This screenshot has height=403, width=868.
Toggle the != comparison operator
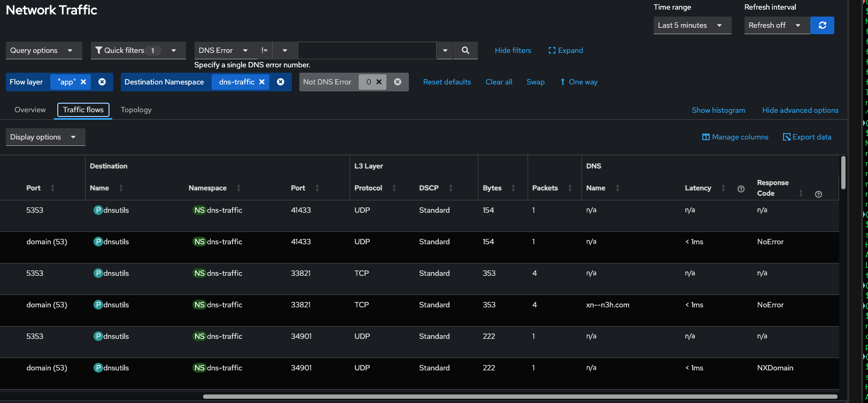[x=264, y=50]
